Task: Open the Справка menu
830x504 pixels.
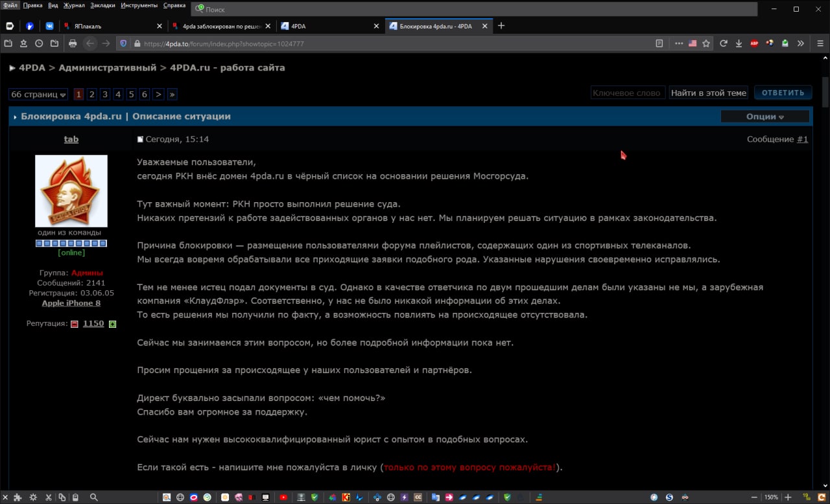Action: click(174, 5)
